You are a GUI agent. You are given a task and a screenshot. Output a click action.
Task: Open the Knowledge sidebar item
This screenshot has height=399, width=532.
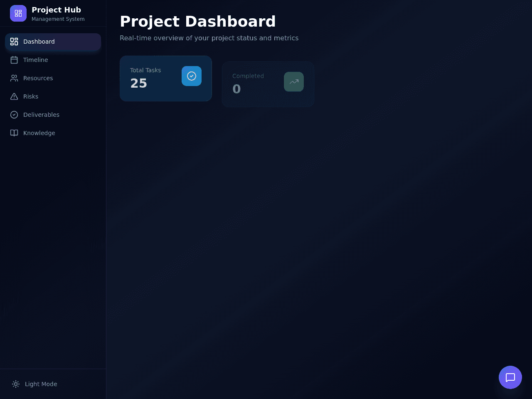(53, 133)
